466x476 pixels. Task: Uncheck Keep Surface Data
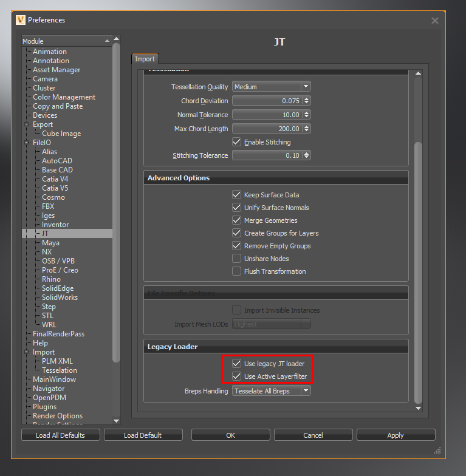click(237, 195)
